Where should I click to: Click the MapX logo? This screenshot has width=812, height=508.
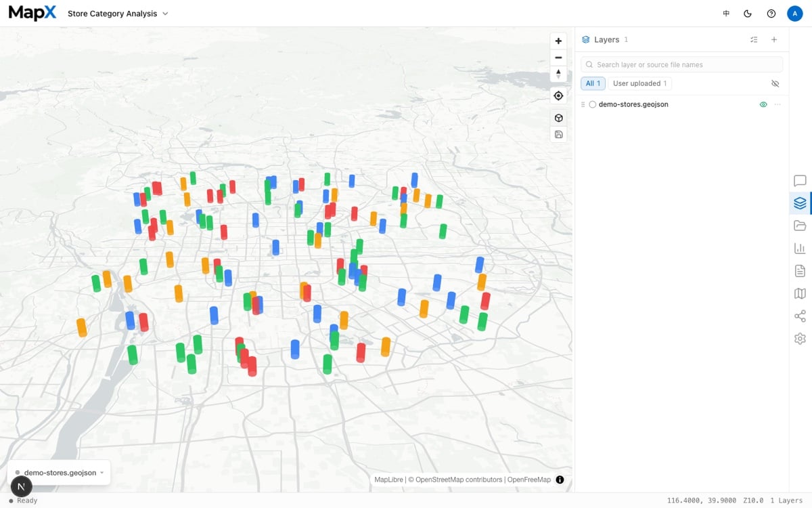click(32, 13)
